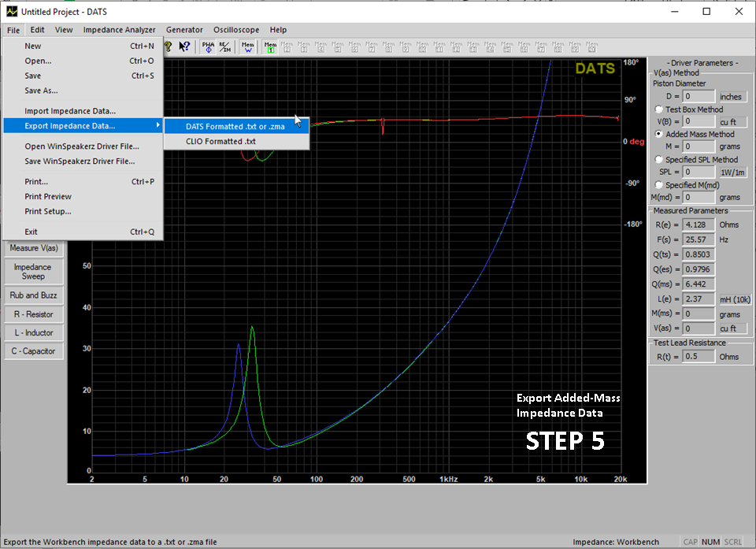Click the Rub and Buzz button
Viewport: 756px width, 549px height.
(34, 295)
